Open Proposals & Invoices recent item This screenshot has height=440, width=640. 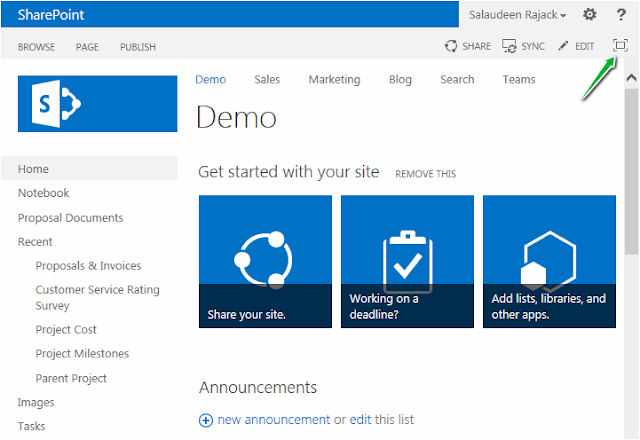coord(88,266)
